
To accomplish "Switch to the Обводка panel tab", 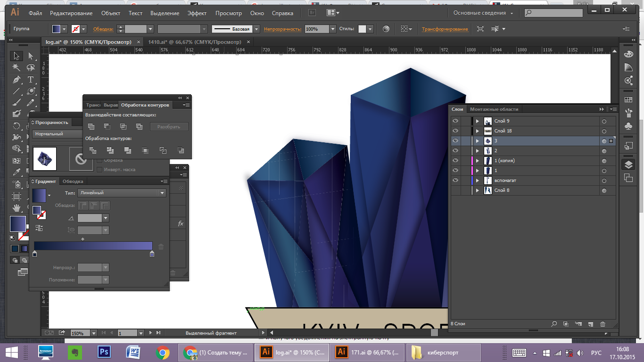I will tap(73, 181).
